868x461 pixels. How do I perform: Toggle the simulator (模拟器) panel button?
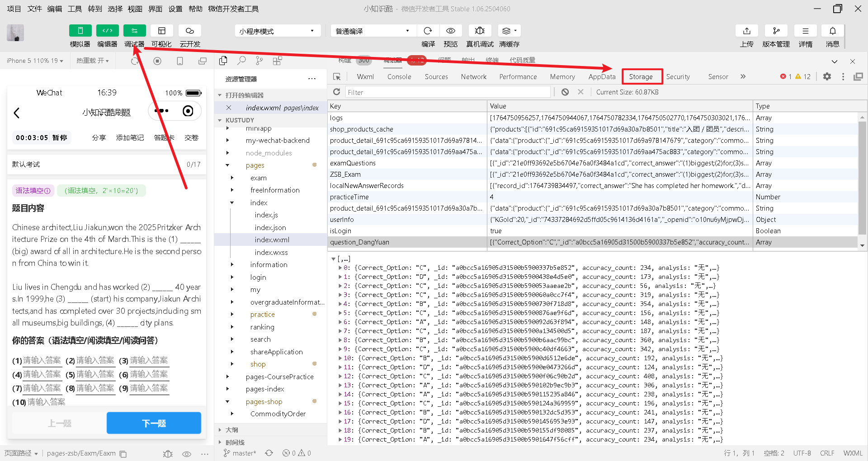(x=80, y=31)
